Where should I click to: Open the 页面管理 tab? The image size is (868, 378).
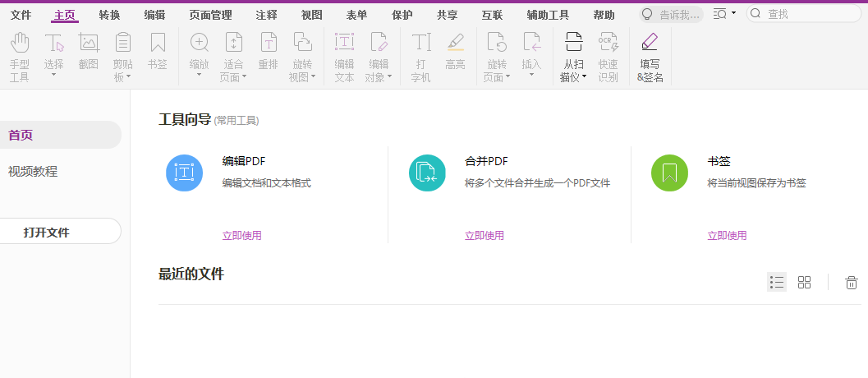210,15
